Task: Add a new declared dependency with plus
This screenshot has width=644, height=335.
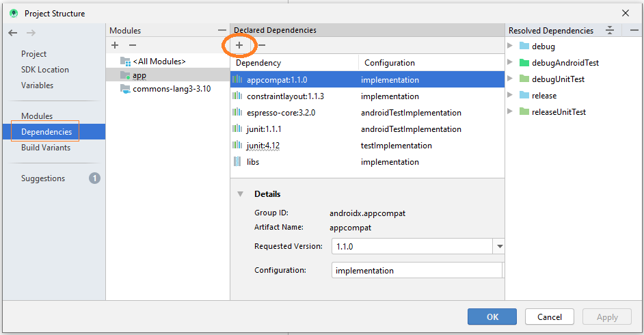Action: click(239, 45)
